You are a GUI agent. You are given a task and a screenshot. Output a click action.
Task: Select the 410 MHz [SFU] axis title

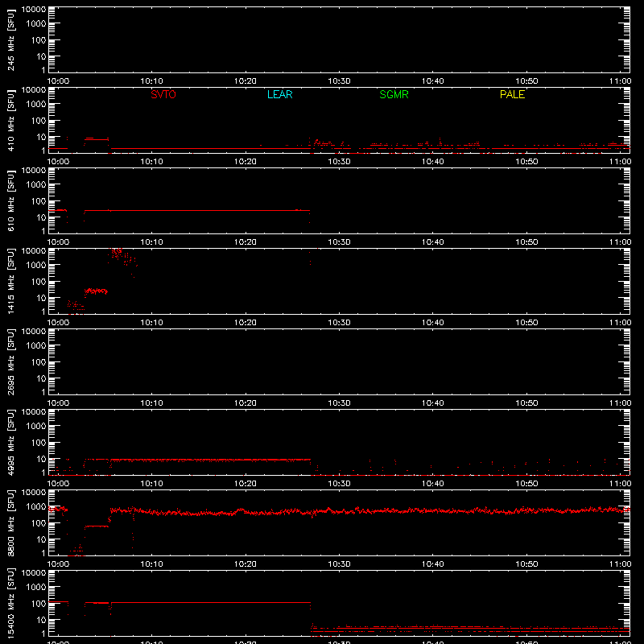pyautogui.click(x=11, y=120)
